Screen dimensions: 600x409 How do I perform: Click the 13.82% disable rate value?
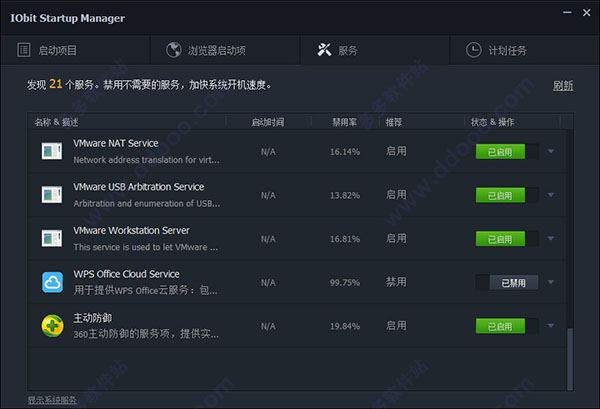[345, 196]
